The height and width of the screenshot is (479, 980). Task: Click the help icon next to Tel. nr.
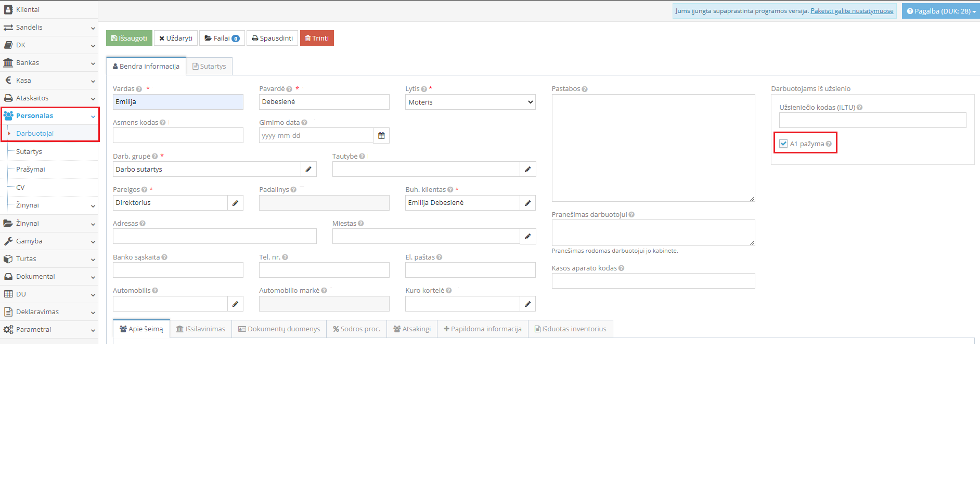[285, 257]
